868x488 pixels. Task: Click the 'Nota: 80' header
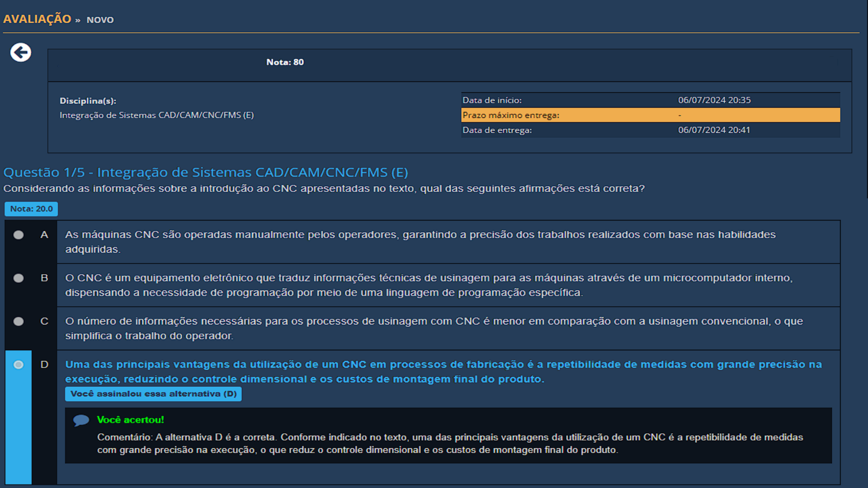click(285, 62)
